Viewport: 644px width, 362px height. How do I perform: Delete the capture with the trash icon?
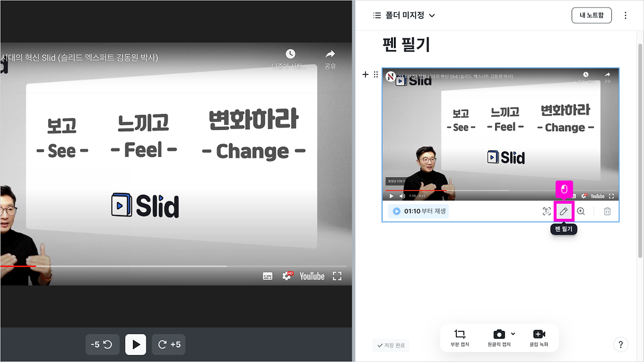point(607,211)
